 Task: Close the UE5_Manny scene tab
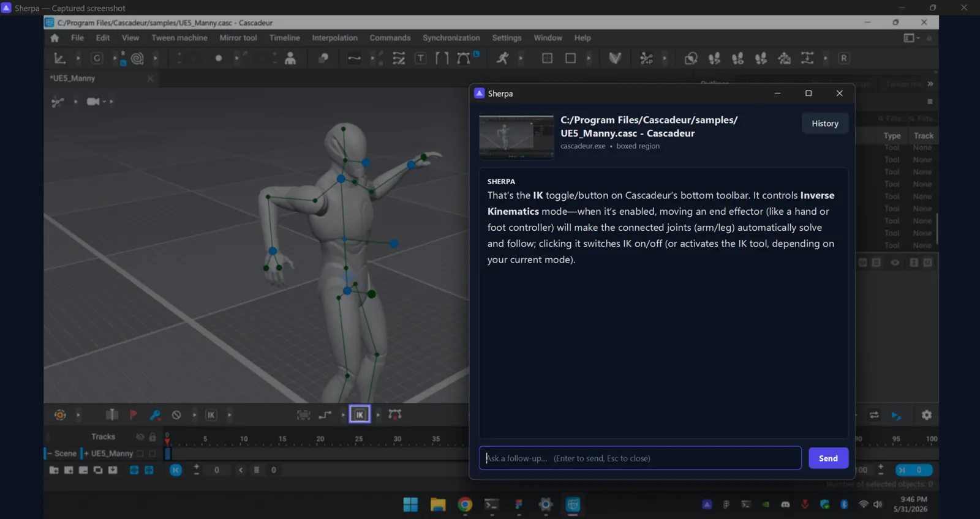[150, 78]
